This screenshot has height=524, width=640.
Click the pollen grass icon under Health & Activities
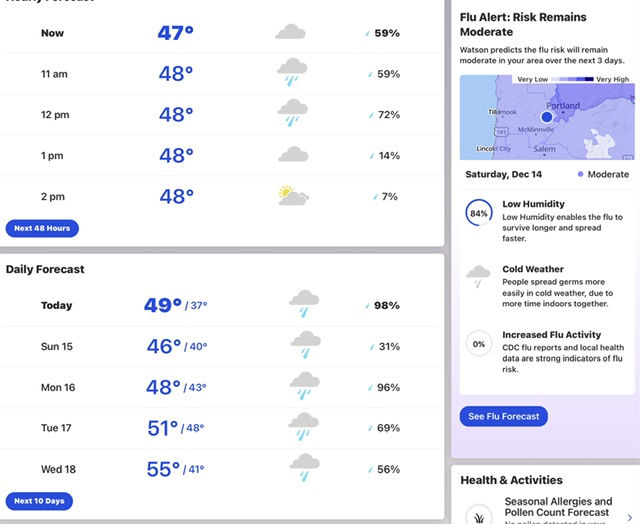pyautogui.click(x=479, y=515)
